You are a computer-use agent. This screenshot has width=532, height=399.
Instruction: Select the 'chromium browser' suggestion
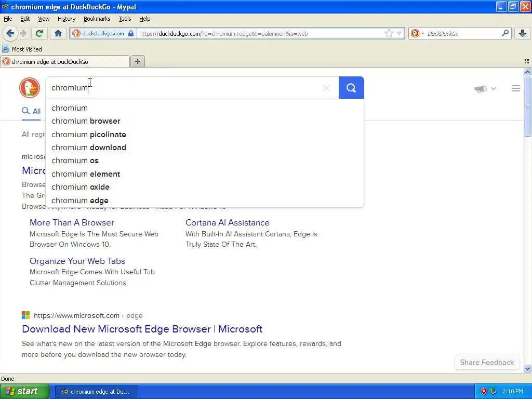point(205,121)
